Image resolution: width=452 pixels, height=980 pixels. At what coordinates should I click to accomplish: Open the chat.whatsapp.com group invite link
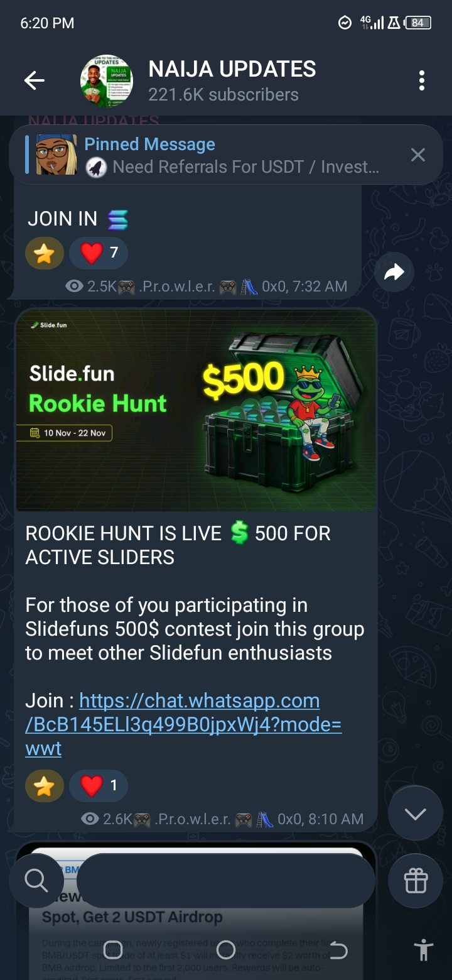tap(184, 724)
